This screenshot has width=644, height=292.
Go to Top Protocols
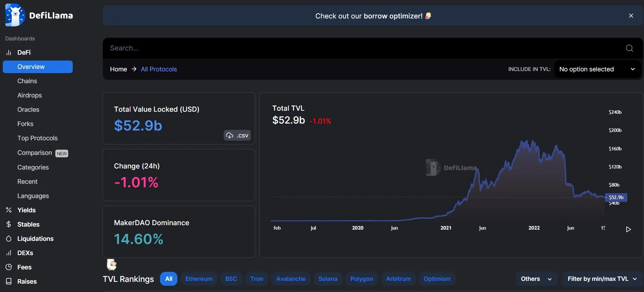point(38,138)
